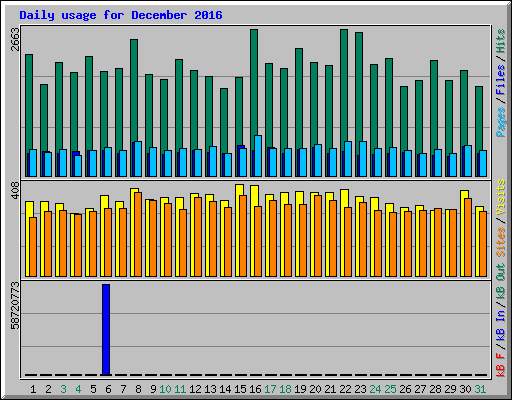Click the green Hits bar for day 14
Image resolution: width=512 pixels, height=400 pixels.
tap(224, 121)
